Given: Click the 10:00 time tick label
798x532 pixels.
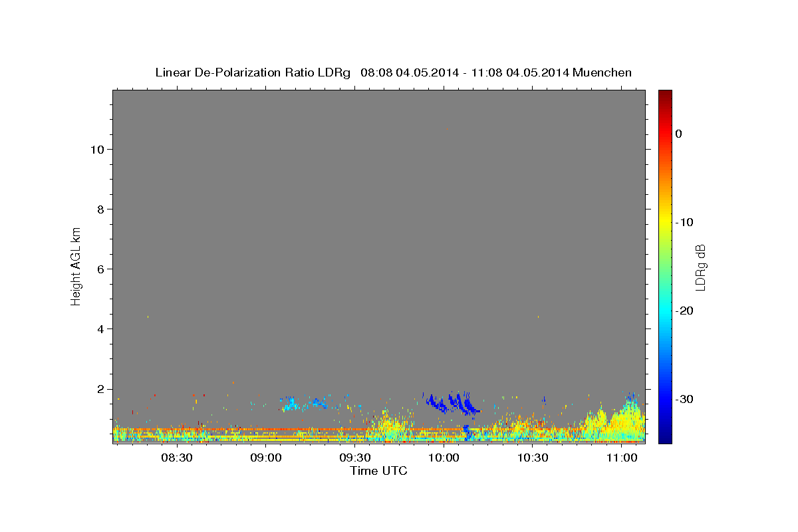Looking at the screenshot, I should [x=444, y=458].
